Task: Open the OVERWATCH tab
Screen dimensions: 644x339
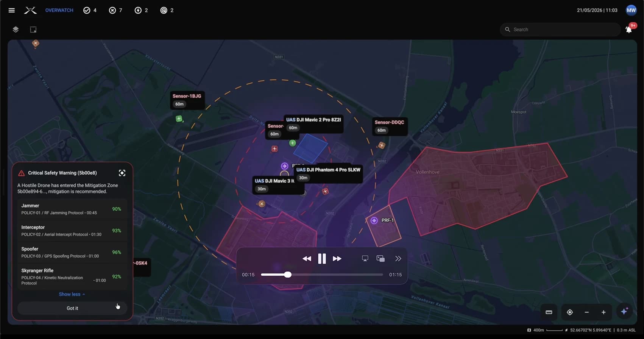Action: [x=59, y=10]
